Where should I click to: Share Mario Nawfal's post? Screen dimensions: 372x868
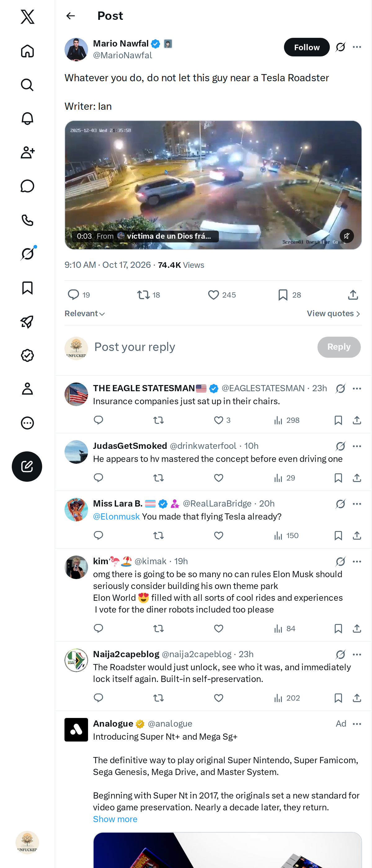[353, 295]
